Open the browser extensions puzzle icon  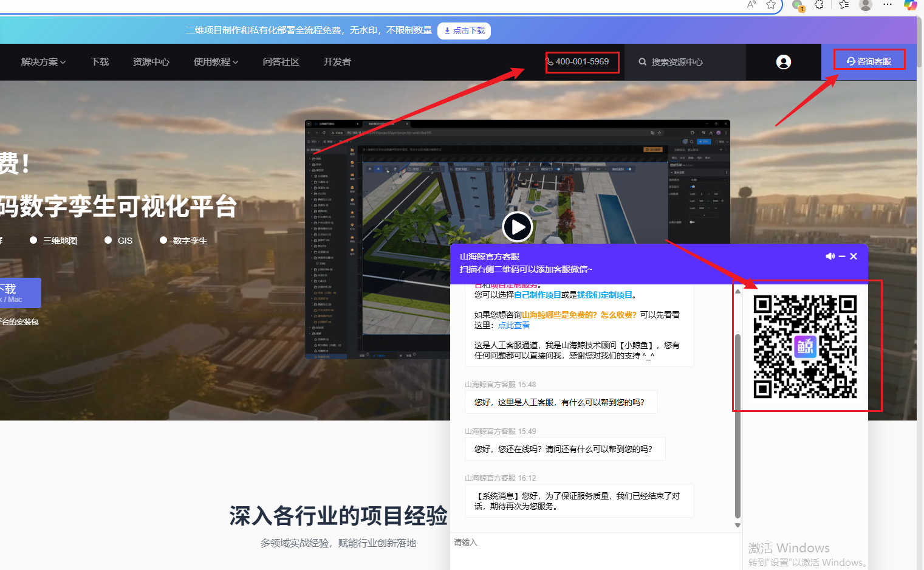pyautogui.click(x=820, y=5)
